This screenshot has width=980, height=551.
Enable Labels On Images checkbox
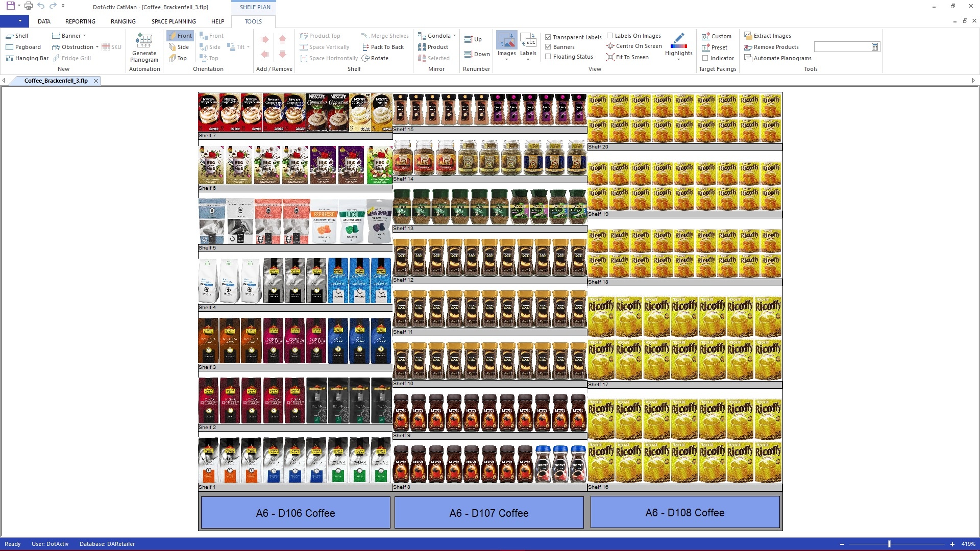pyautogui.click(x=609, y=36)
